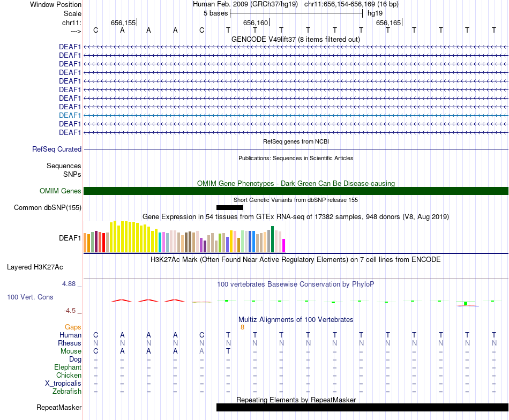Select the black RepeatMasker element bar

coord(362,407)
